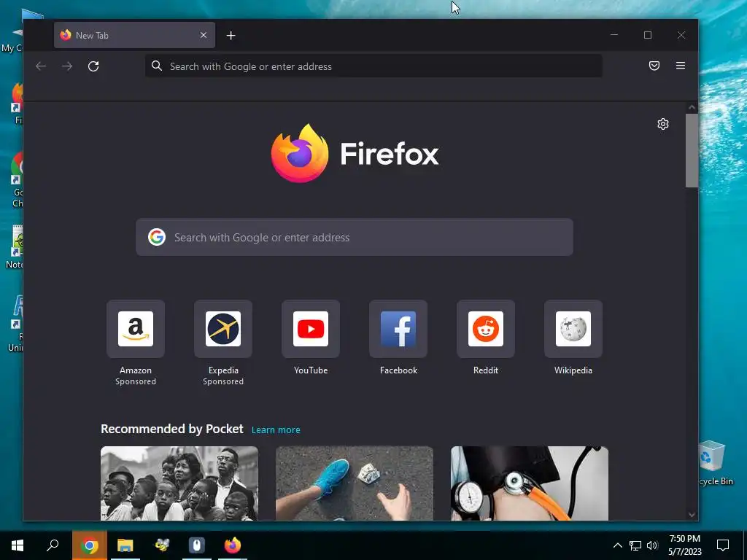747x560 pixels.
Task: Open new tab personalize gear icon
Action: (662, 124)
